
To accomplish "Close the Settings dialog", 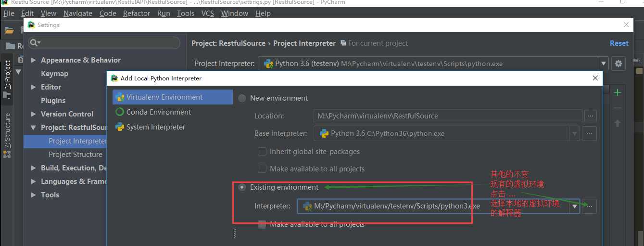I will coord(626,25).
